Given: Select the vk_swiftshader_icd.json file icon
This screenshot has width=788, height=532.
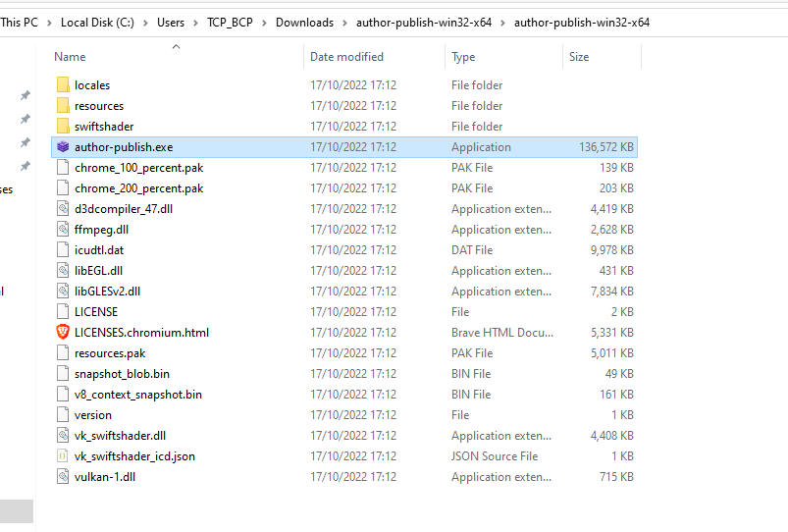Looking at the screenshot, I should [x=63, y=455].
